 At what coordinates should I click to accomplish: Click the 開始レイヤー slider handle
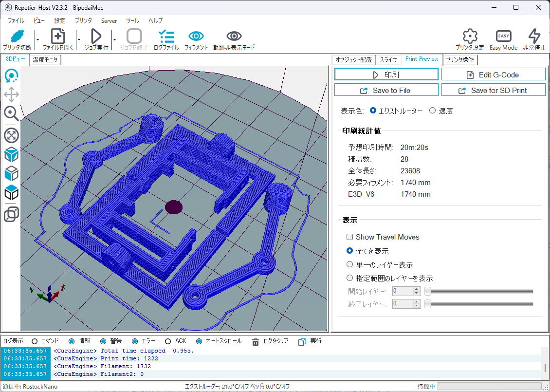tap(427, 291)
